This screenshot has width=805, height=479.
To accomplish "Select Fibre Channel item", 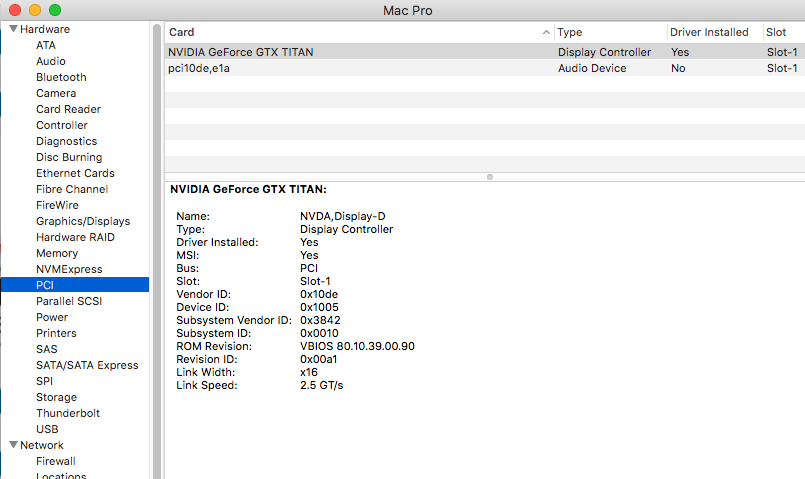I will tap(72, 189).
